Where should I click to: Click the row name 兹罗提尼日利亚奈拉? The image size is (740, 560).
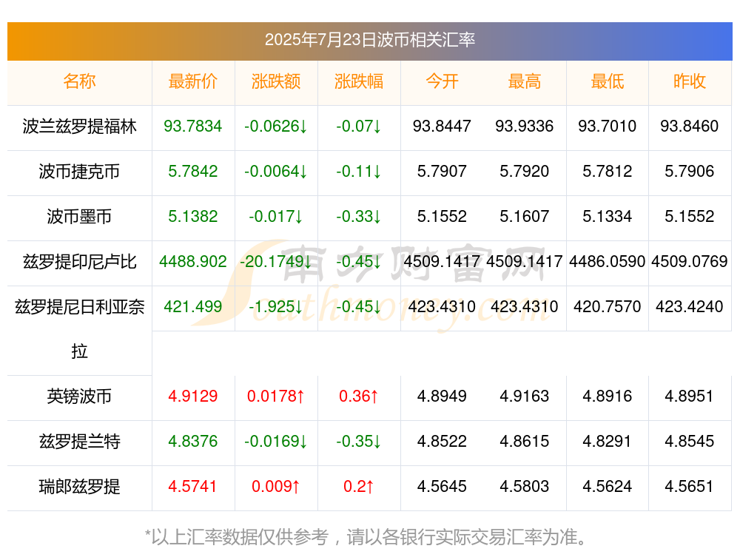[x=79, y=329]
